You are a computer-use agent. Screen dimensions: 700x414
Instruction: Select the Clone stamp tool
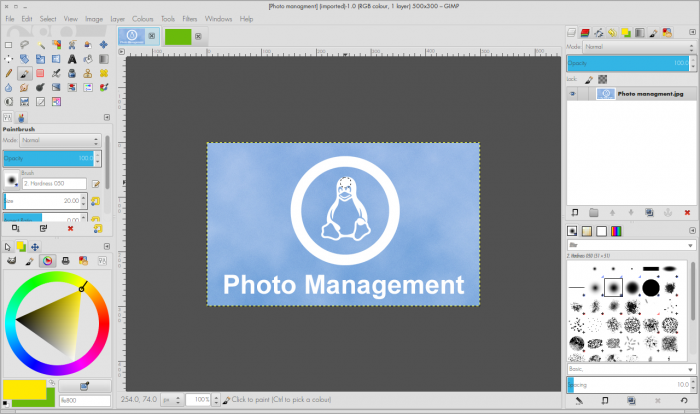[88, 73]
